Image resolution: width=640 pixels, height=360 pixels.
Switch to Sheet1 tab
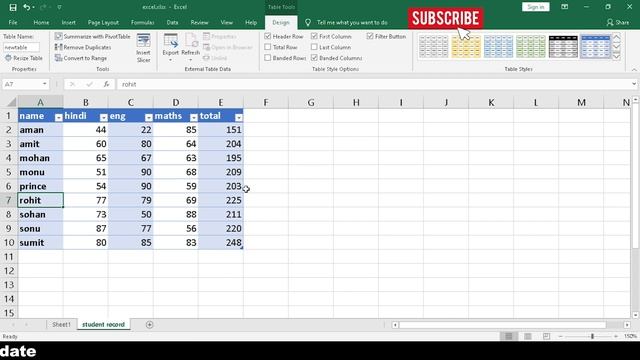61,324
